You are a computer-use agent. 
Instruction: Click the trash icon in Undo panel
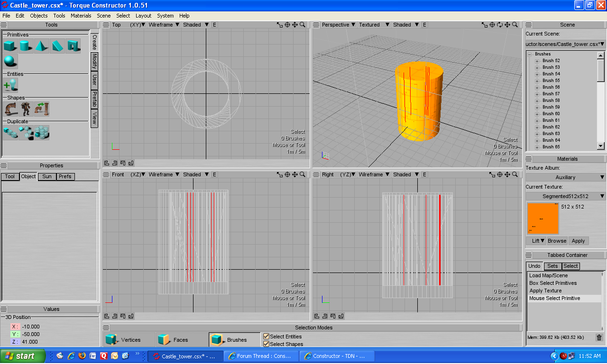point(599,337)
